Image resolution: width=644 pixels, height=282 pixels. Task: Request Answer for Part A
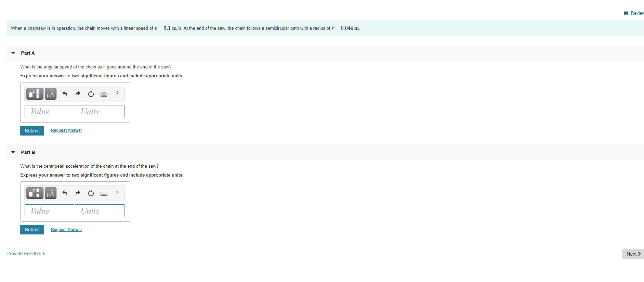point(66,130)
